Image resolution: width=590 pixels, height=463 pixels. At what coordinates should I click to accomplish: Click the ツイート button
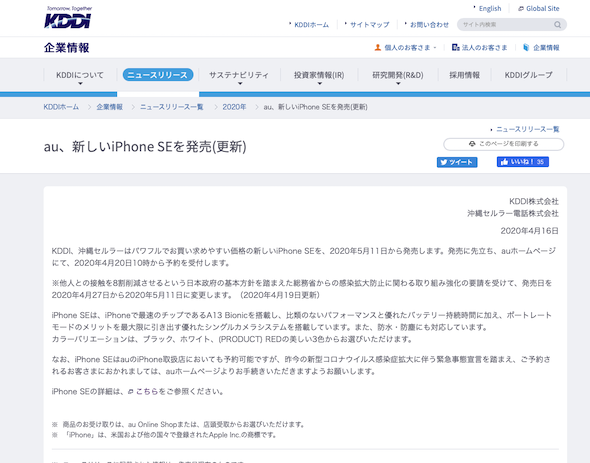pyautogui.click(x=457, y=162)
